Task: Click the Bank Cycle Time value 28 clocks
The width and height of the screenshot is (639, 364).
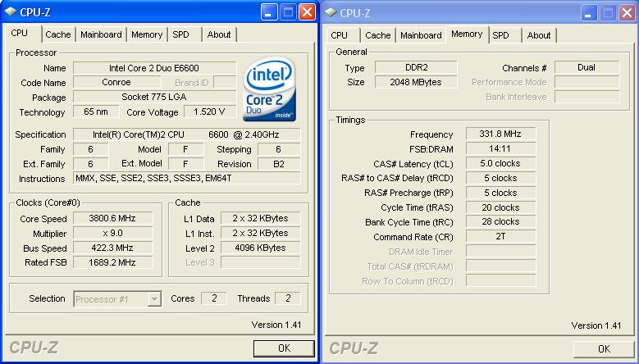Action: [x=500, y=222]
